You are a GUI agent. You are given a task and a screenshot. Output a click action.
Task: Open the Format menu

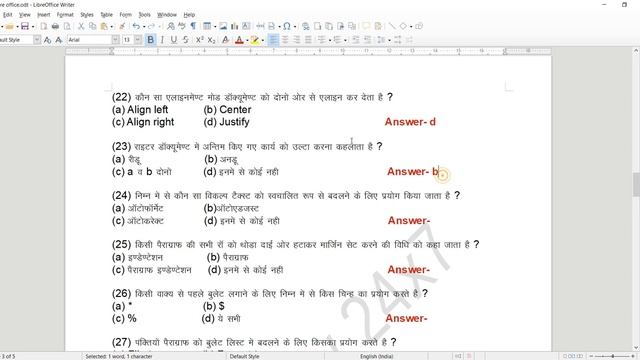(x=65, y=15)
